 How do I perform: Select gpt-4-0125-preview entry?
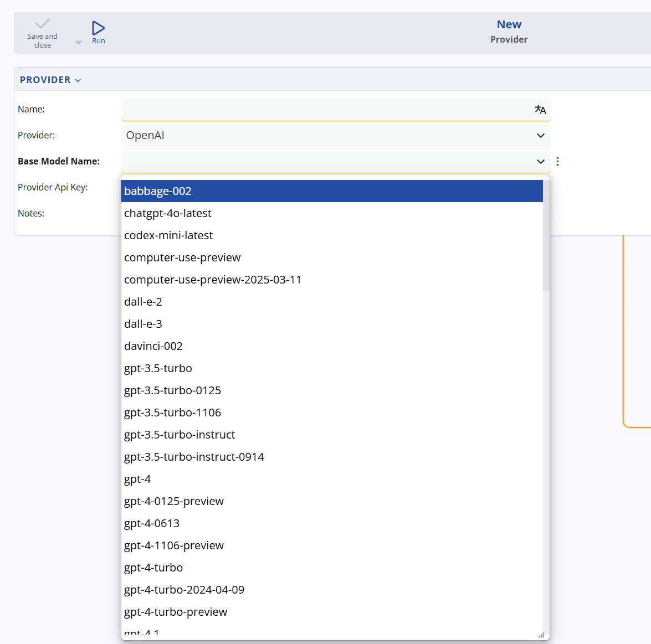pos(332,501)
